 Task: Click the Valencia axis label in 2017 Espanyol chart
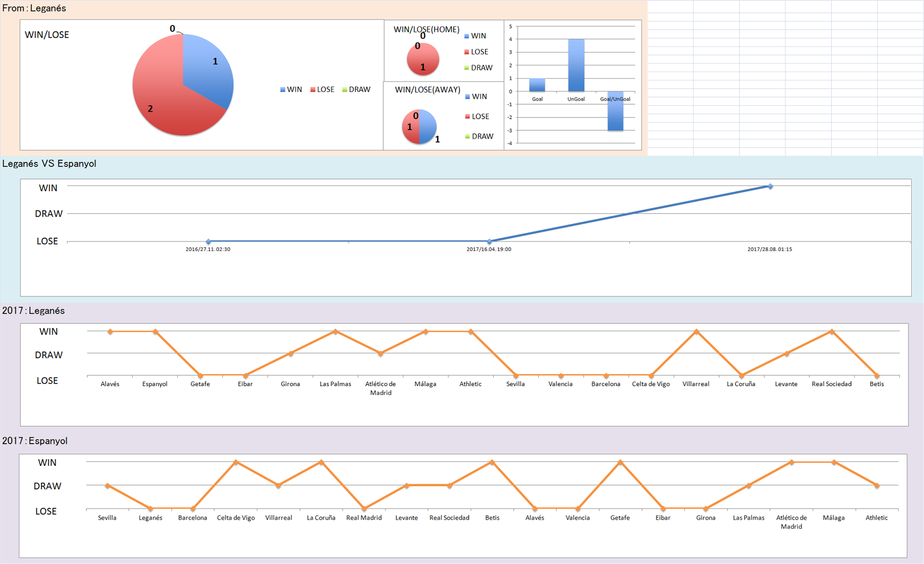click(x=577, y=518)
